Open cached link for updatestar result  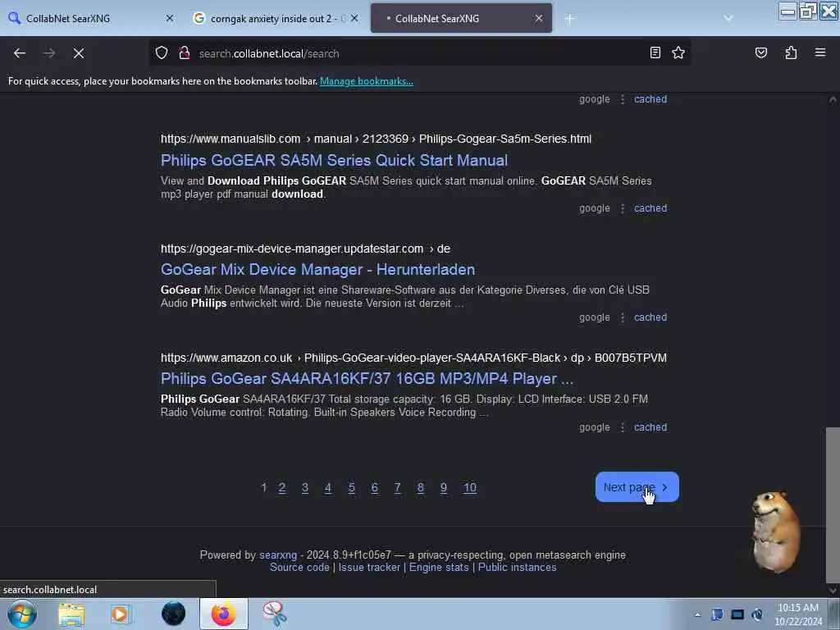coord(651,317)
